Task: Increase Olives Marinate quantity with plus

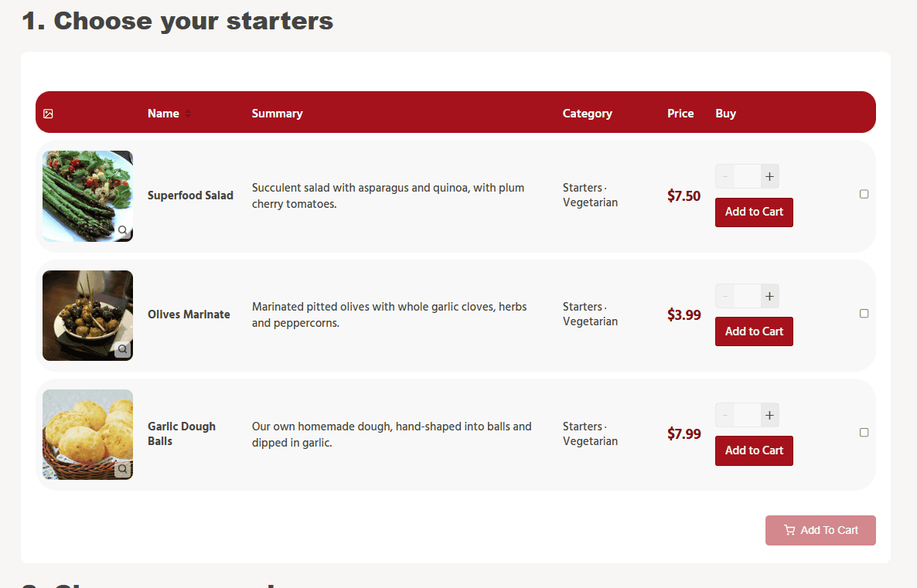Action: click(769, 296)
